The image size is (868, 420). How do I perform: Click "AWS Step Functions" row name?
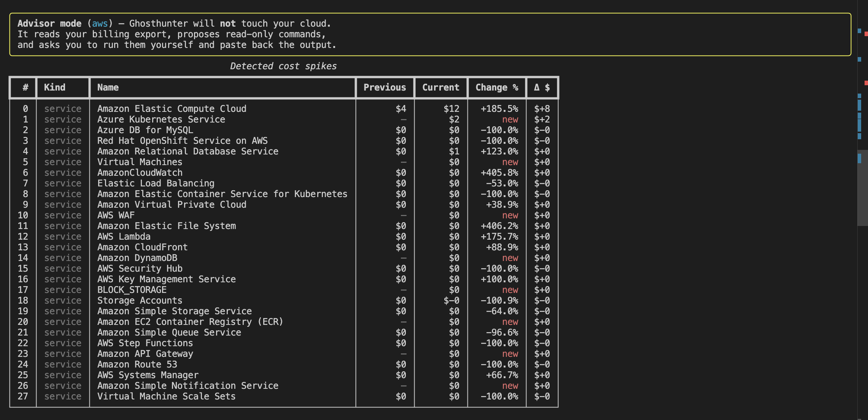(x=145, y=343)
